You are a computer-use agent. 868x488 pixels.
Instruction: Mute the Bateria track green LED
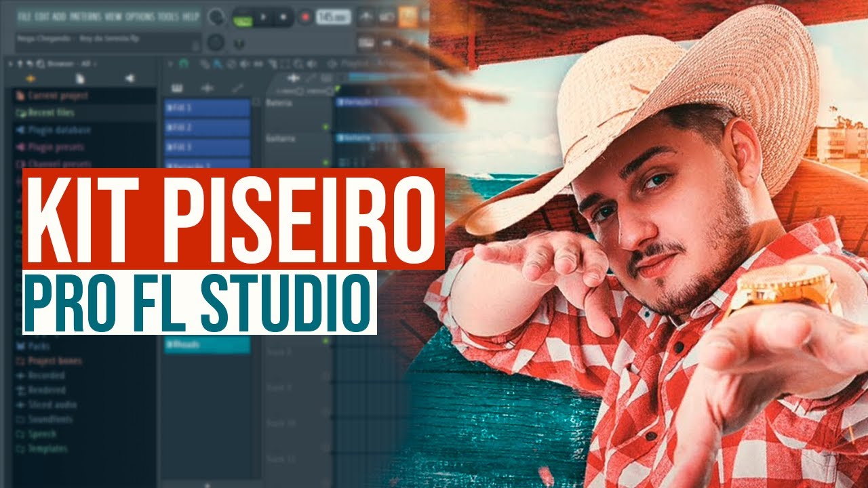pos(325,127)
